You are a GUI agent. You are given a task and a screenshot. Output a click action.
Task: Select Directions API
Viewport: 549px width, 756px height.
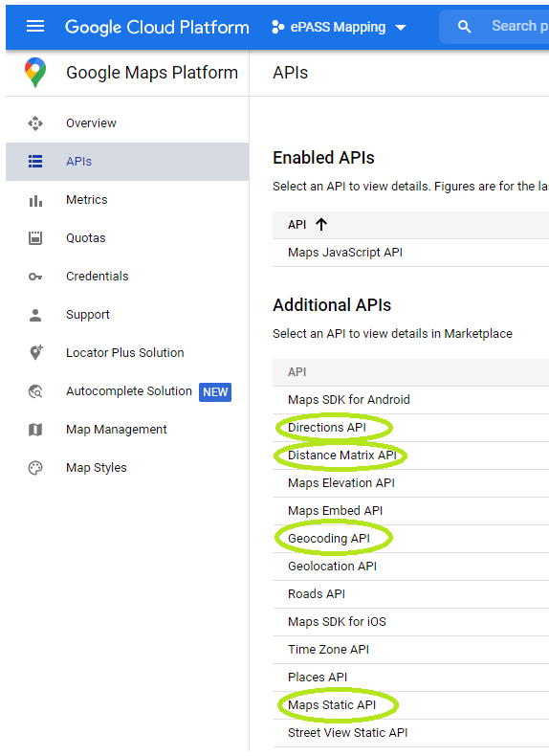[x=327, y=428]
